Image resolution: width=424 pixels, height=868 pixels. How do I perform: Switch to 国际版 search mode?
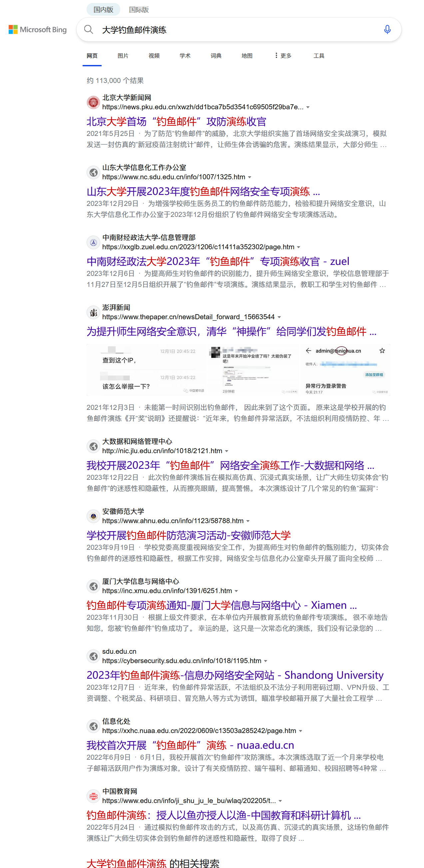tap(139, 9)
